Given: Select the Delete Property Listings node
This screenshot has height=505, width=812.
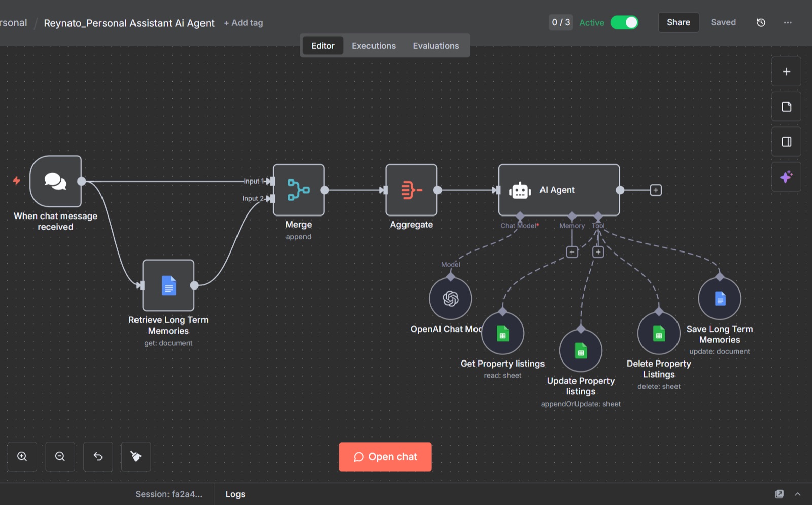Looking at the screenshot, I should pos(659,333).
